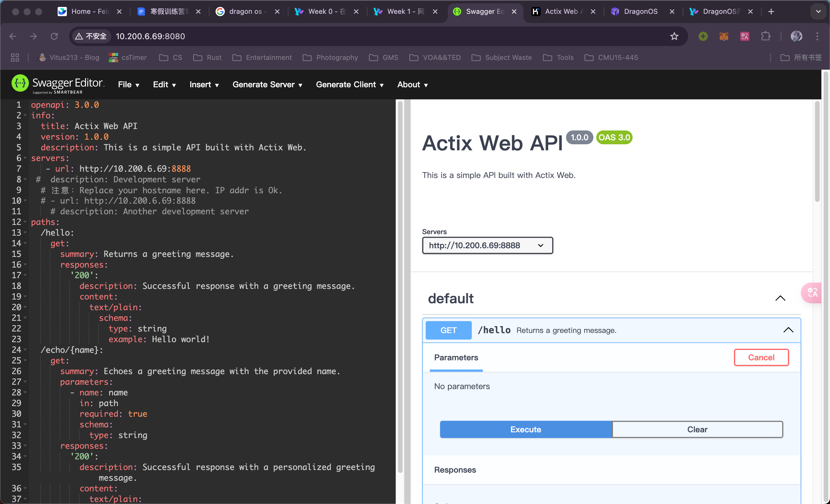Open the Vitus213 - Blog bookmark
830x504 pixels.
tap(69, 58)
